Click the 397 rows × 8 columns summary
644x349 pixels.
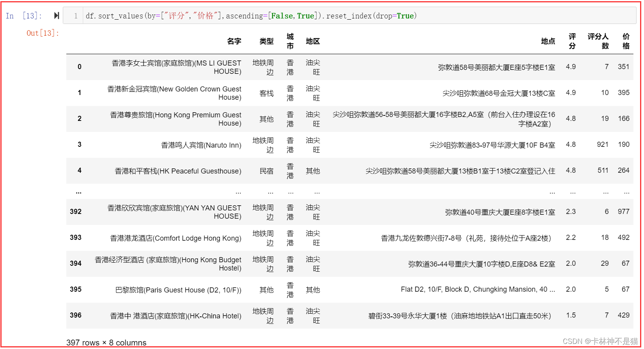106,342
